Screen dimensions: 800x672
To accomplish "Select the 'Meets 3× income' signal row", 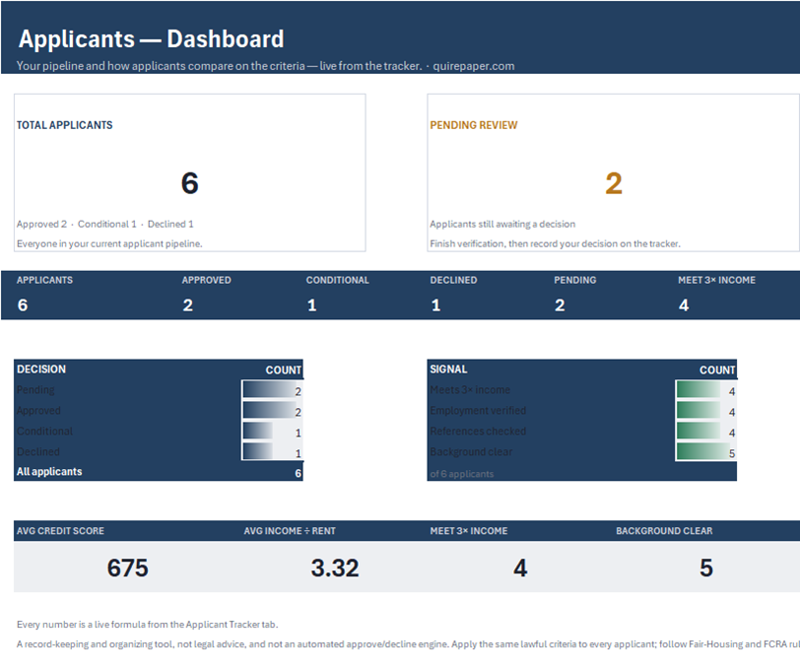I will pos(581,390).
